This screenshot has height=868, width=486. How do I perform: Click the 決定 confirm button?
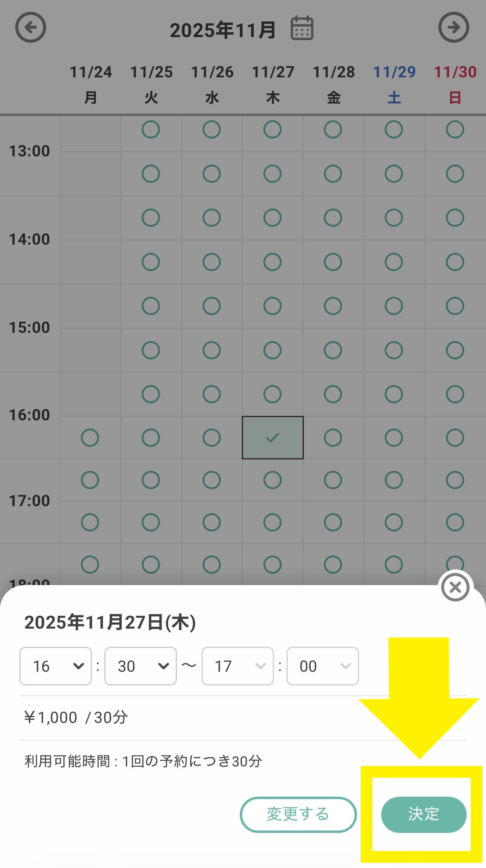424,814
